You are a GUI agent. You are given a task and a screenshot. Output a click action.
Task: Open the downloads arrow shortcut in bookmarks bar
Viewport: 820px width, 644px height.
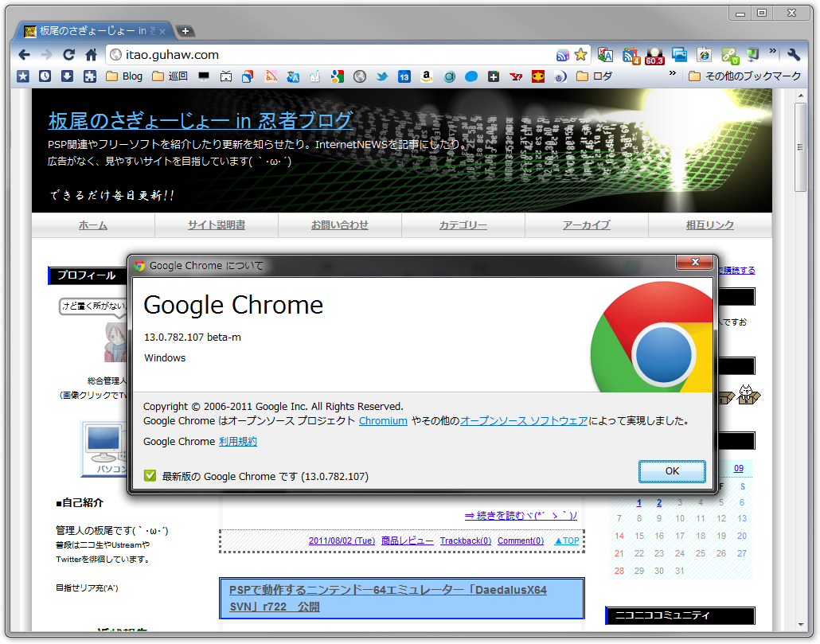(68, 76)
